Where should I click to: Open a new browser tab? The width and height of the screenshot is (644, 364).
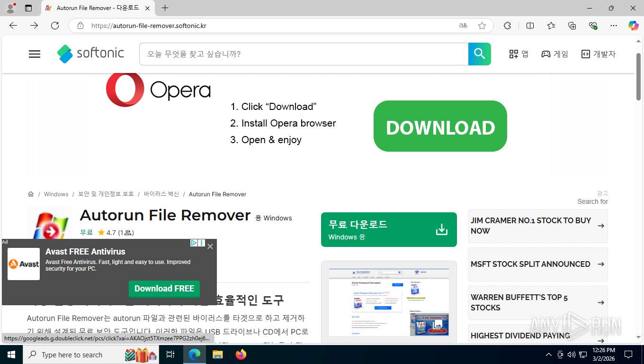point(165,8)
